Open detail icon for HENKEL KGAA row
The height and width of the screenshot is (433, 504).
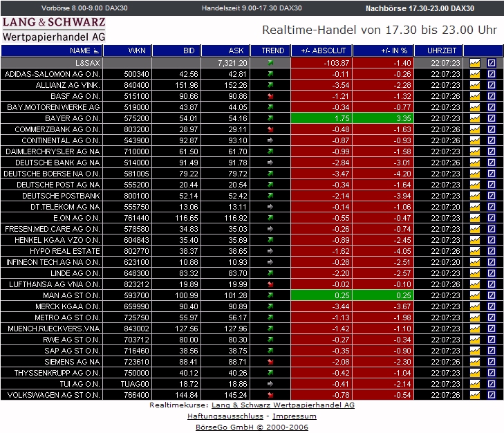491,240
